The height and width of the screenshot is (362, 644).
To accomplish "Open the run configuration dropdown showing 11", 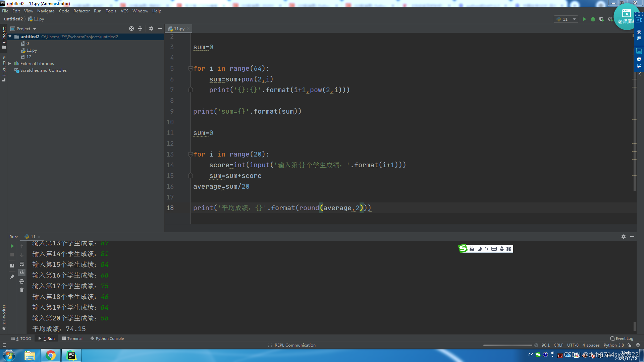I will coord(566,19).
